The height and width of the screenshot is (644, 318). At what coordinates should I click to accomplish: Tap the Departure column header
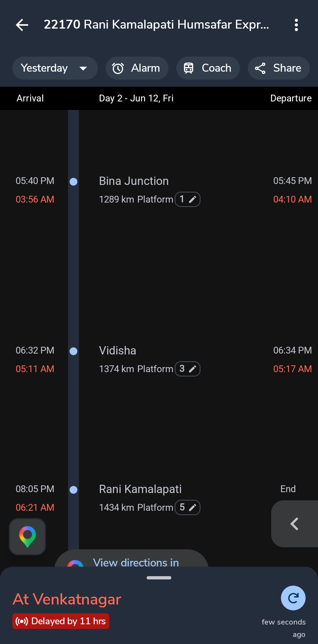[291, 98]
